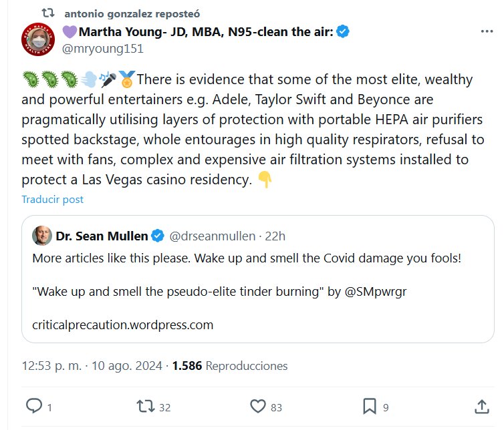This screenshot has width=504, height=430.
Task: Open the @mryoung151 handle
Action: point(103,49)
